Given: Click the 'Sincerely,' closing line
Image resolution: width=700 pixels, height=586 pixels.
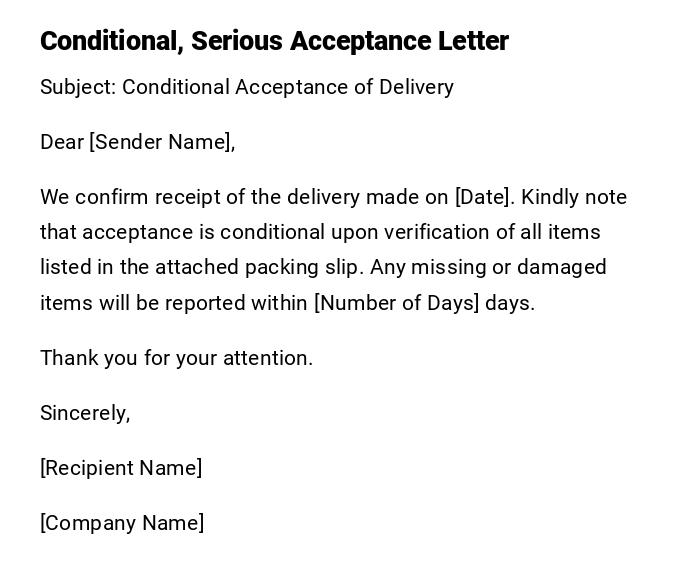Looking at the screenshot, I should point(85,413).
